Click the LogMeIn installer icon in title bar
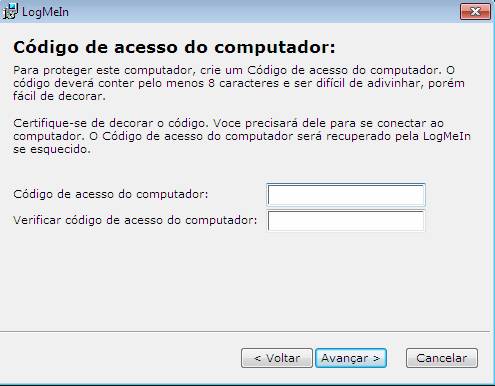The width and height of the screenshot is (495, 386). (x=10, y=11)
